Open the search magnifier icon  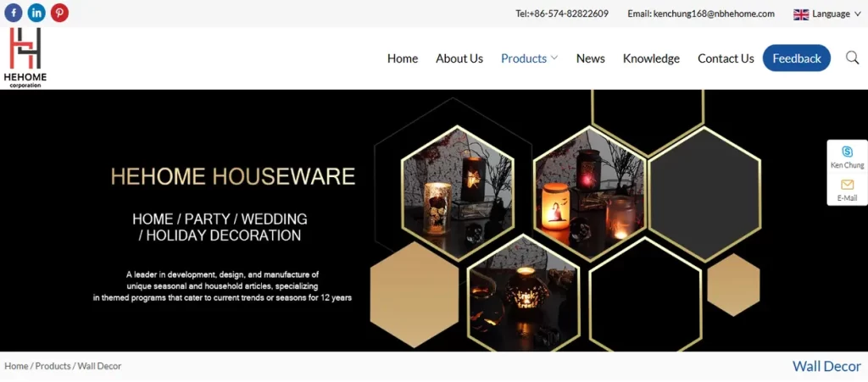tap(852, 58)
